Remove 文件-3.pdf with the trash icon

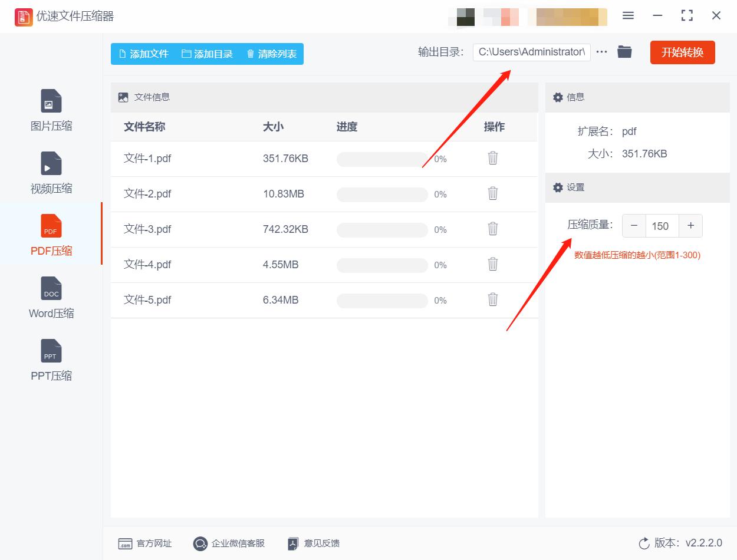[x=493, y=229]
